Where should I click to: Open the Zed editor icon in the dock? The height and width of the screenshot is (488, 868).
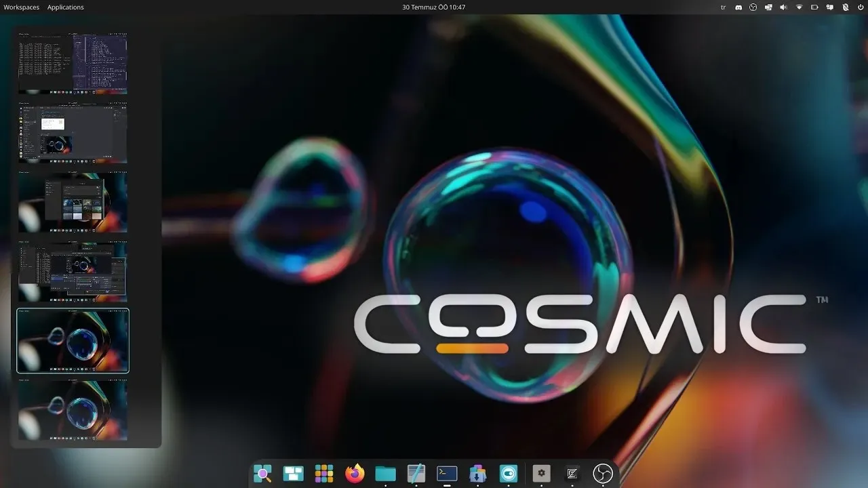[572, 473]
